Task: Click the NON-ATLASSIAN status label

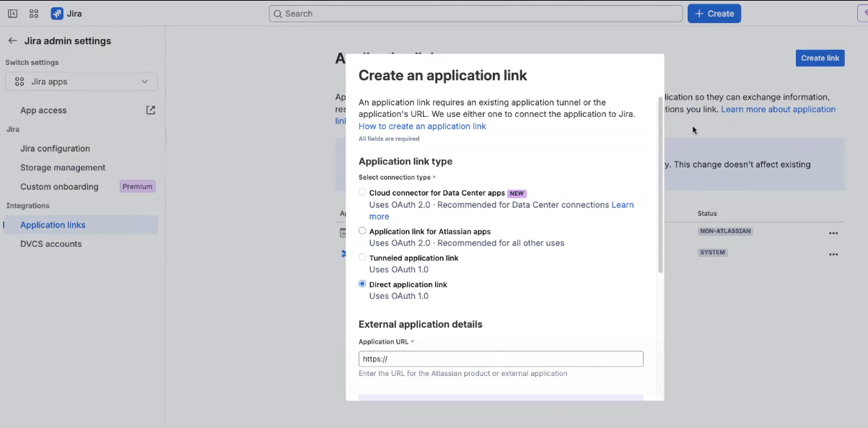Action: [726, 232]
